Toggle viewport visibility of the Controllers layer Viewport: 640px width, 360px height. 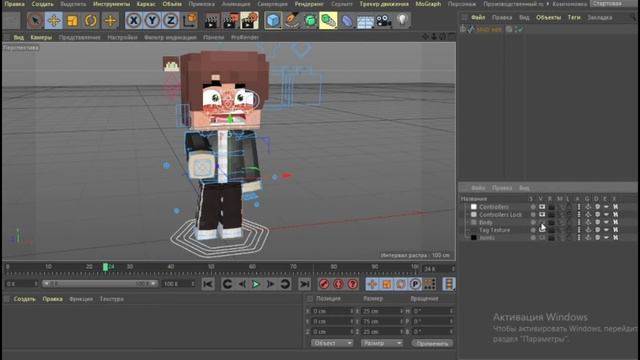(x=542, y=207)
